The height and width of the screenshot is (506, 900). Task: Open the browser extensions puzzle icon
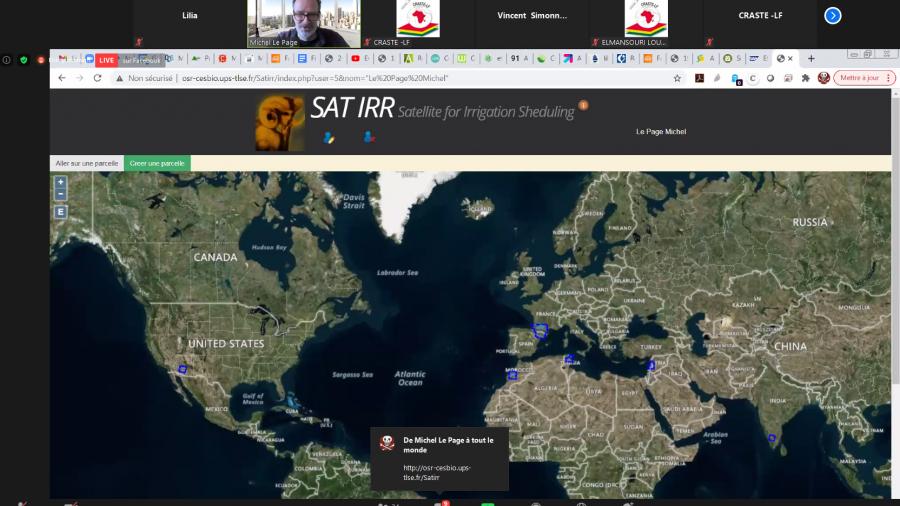[805, 78]
